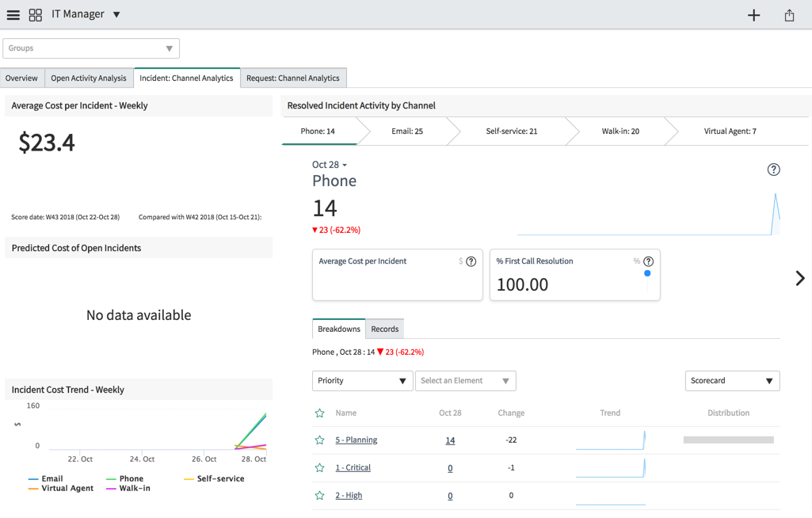Click help icon on Average Cost per Incident card

(x=471, y=261)
